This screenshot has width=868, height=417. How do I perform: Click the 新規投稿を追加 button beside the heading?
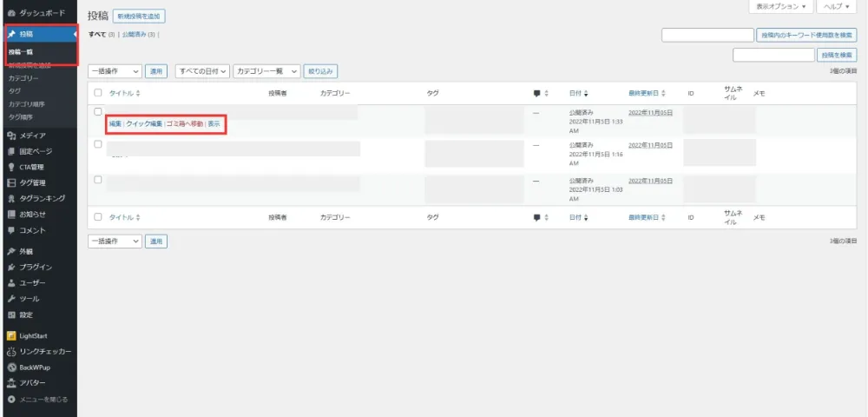(x=139, y=17)
